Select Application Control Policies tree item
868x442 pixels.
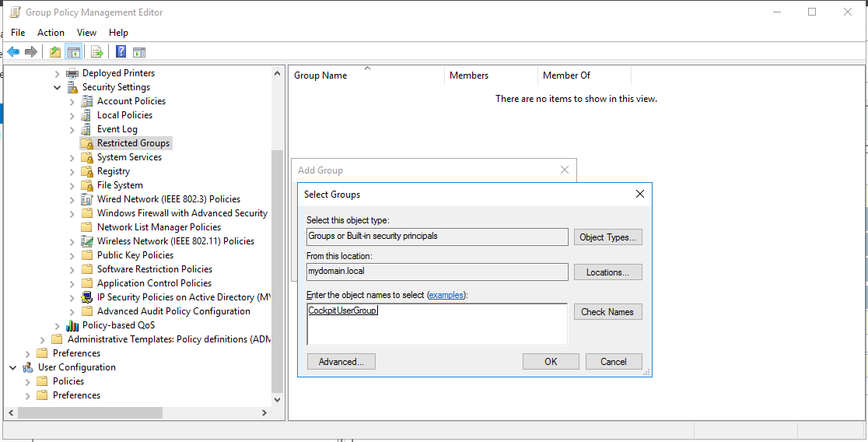coord(154,283)
